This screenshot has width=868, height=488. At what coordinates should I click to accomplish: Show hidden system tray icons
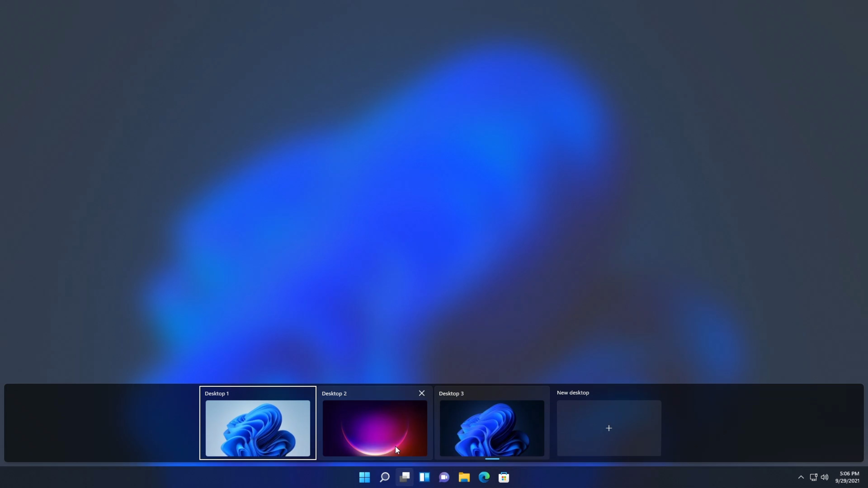(801, 477)
